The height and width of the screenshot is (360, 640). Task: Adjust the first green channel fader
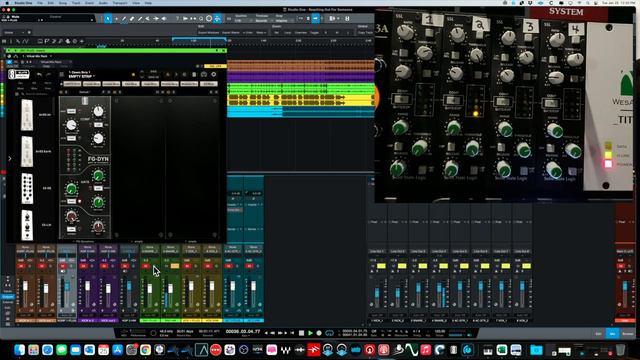point(150,289)
